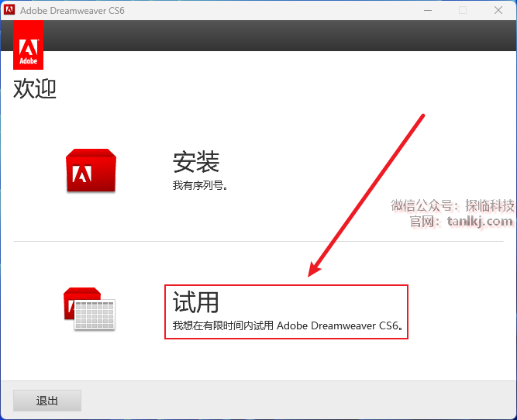
Task: Click the trial calendar box icon
Action: (89, 308)
